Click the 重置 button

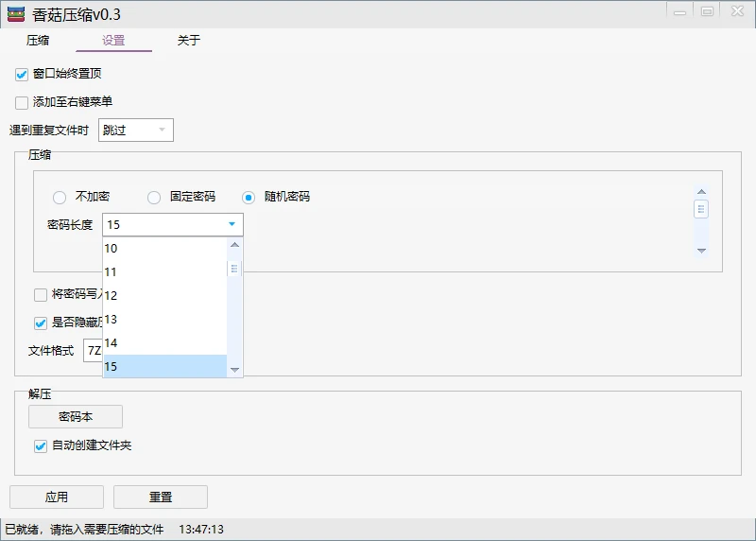tap(161, 497)
